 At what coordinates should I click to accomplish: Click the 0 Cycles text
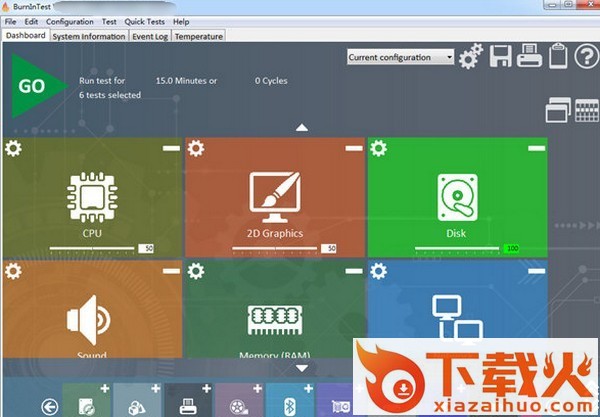click(271, 81)
